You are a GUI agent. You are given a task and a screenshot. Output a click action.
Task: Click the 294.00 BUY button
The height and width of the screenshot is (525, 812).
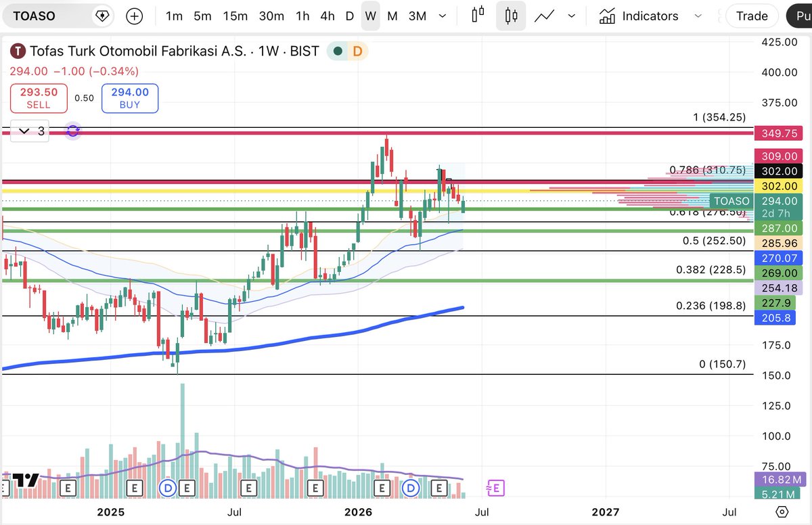[x=130, y=98]
